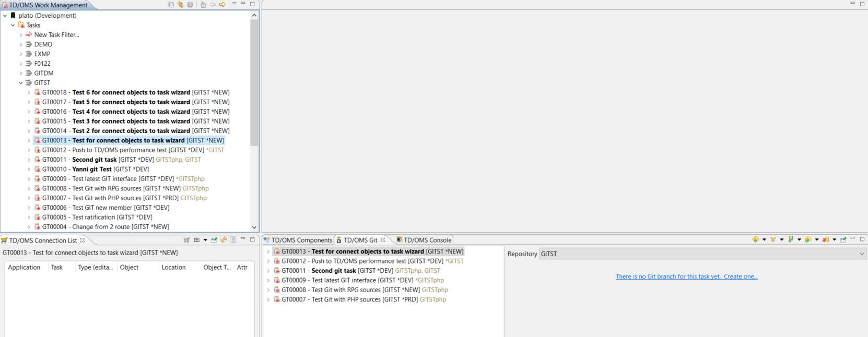Click the red arrows database icon
The width and height of the screenshot is (868, 337).
coord(825,239)
